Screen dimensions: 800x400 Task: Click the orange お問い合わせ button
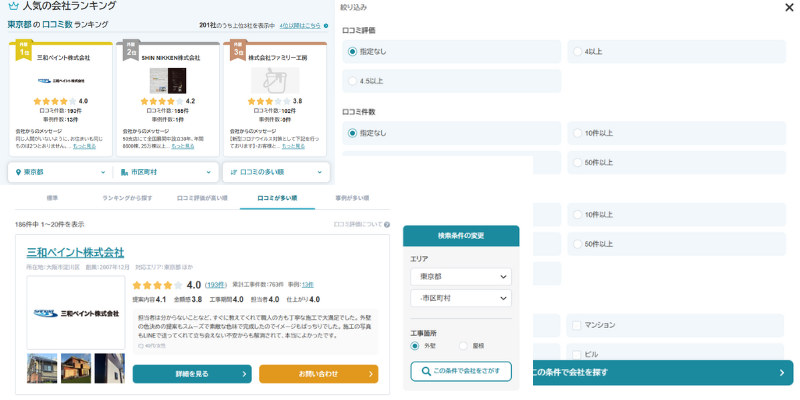point(318,374)
